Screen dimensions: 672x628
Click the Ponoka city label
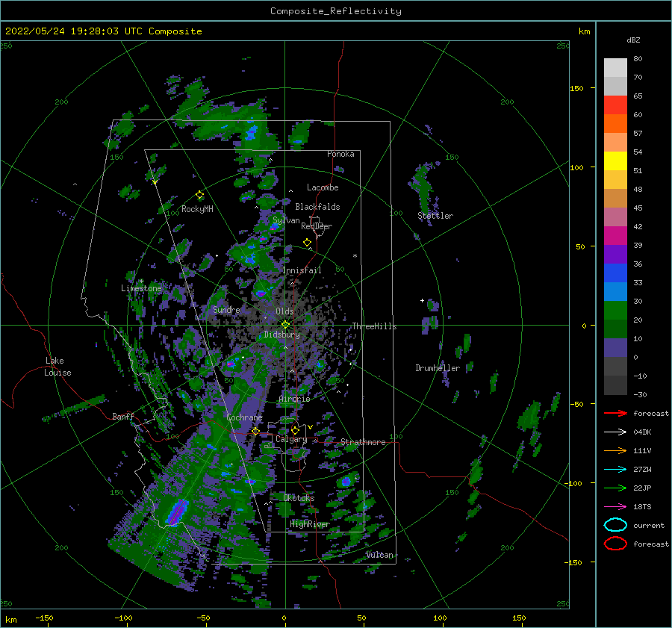[340, 154]
